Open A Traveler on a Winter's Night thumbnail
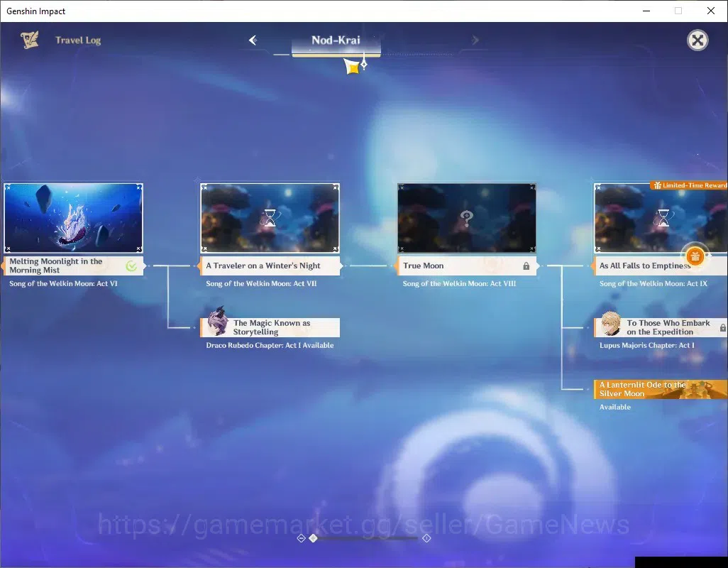 (x=270, y=218)
